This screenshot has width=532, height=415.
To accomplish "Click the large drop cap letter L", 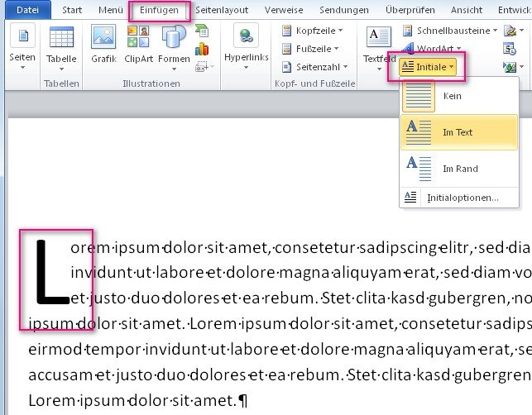I will tap(51, 272).
